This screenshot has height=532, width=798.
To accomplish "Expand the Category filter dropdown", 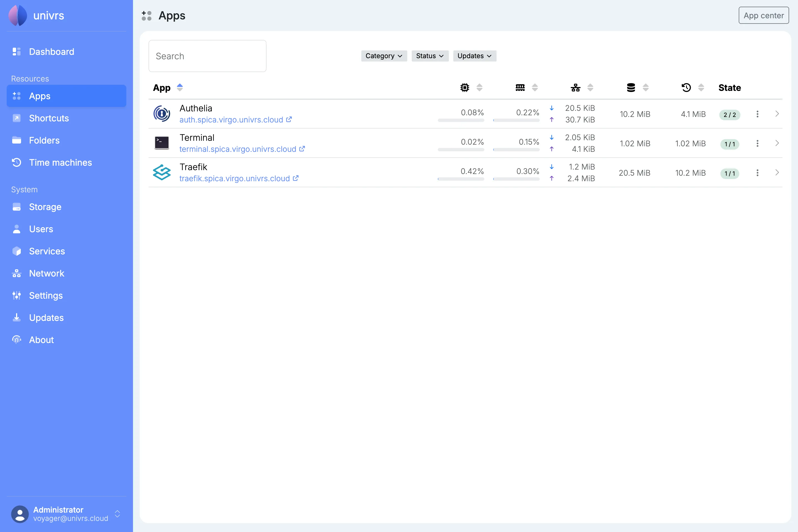I will (x=384, y=56).
